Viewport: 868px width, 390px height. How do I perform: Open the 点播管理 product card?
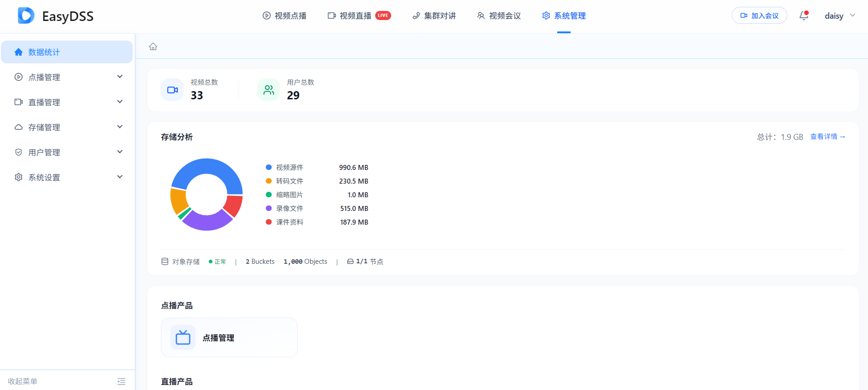229,338
